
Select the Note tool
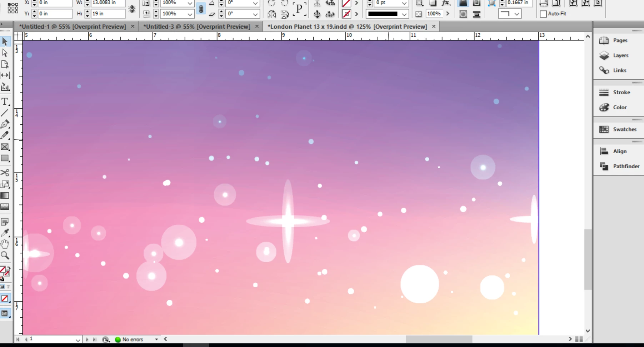point(5,222)
